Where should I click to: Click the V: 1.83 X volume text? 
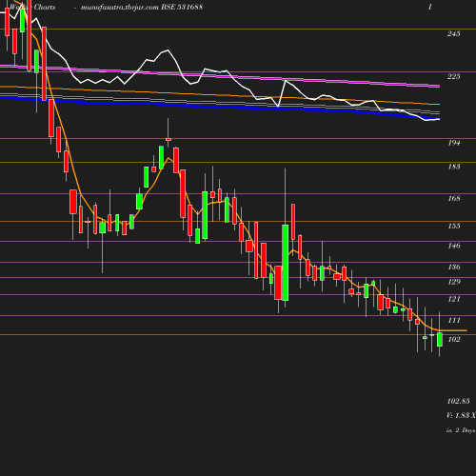461,415
